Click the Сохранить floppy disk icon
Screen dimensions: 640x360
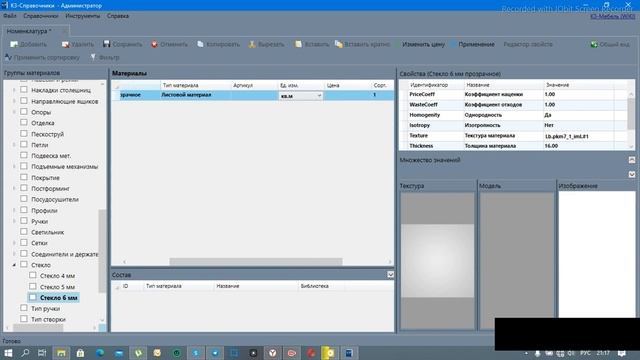107,44
